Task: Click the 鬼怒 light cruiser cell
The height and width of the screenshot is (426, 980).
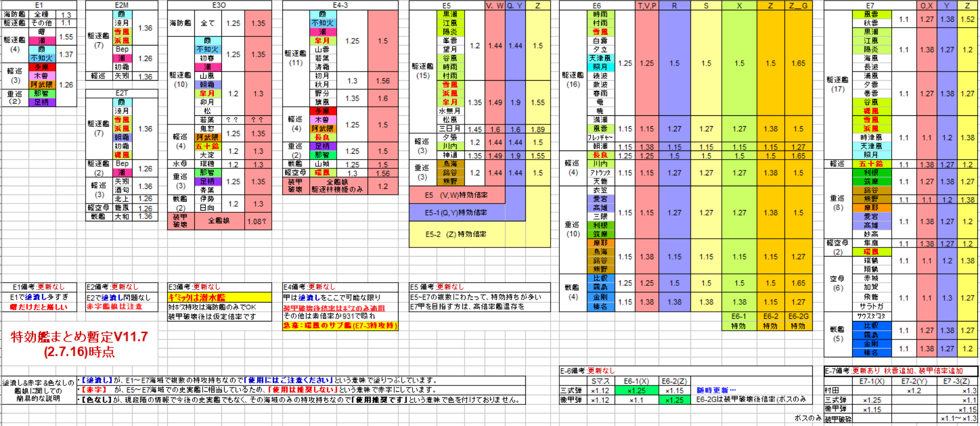Action: (x=207, y=129)
